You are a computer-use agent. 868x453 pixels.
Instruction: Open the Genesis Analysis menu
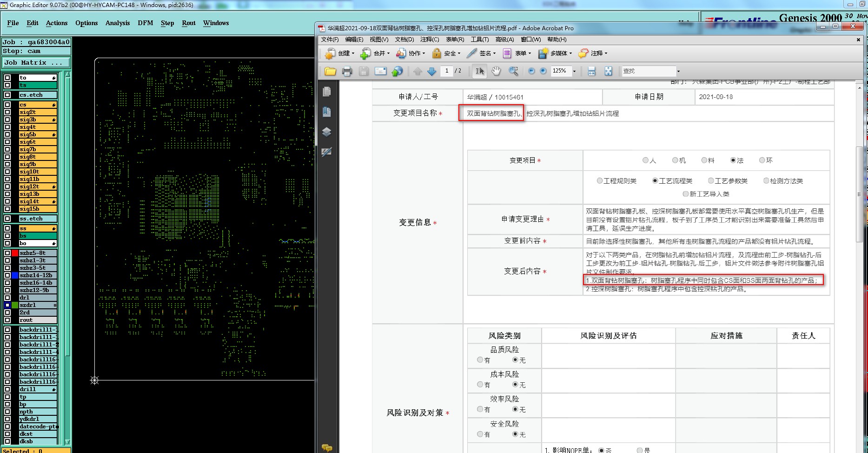click(118, 23)
